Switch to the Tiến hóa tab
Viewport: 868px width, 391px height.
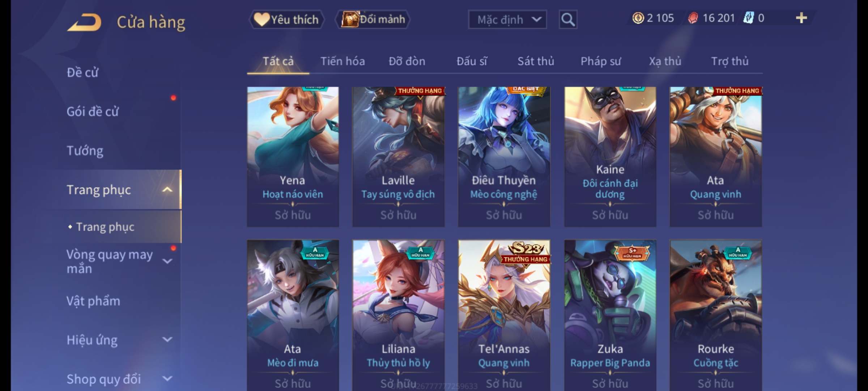pos(342,61)
